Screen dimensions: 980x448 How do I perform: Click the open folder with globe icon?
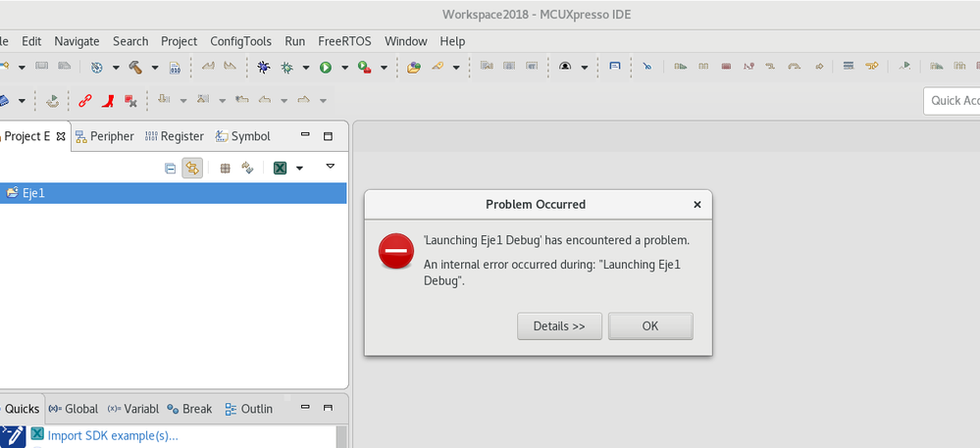click(414, 67)
